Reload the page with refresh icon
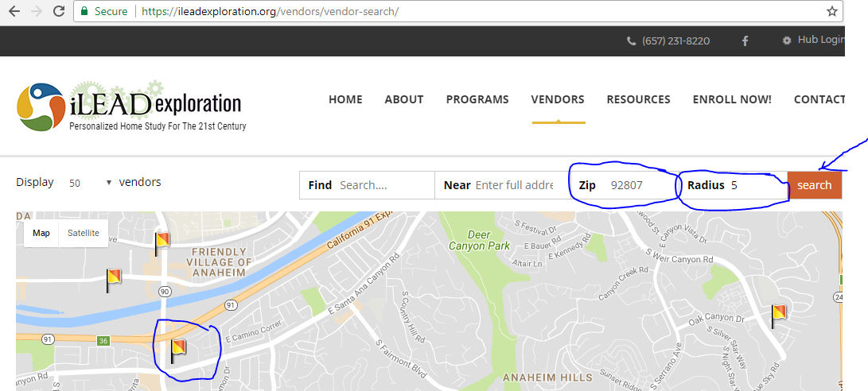 (58, 11)
